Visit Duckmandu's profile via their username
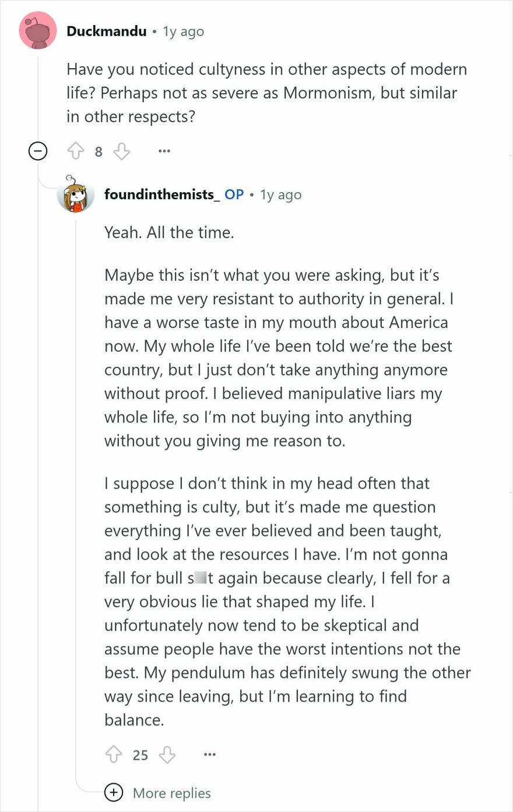Viewport: 513px width, 812px height. coord(106,31)
